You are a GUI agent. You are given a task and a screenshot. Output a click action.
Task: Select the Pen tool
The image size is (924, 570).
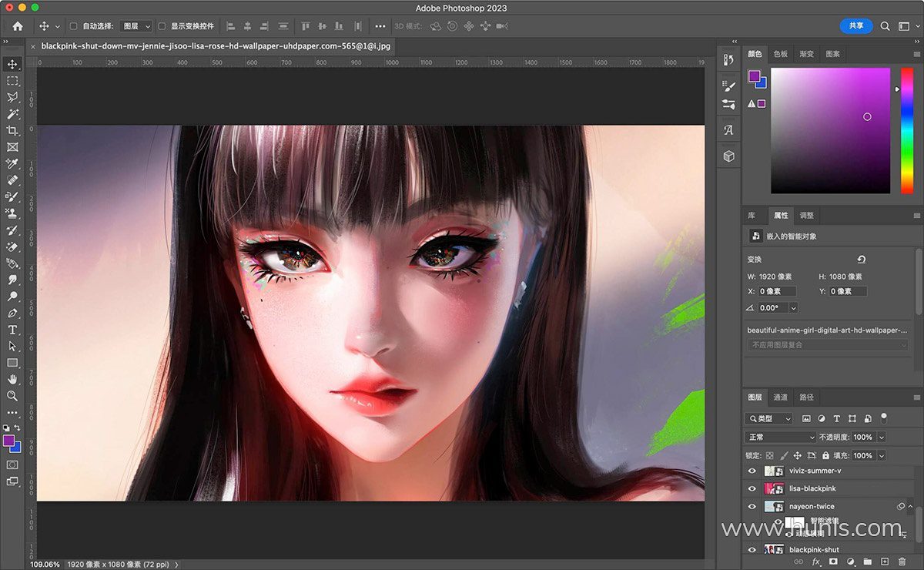[12, 313]
